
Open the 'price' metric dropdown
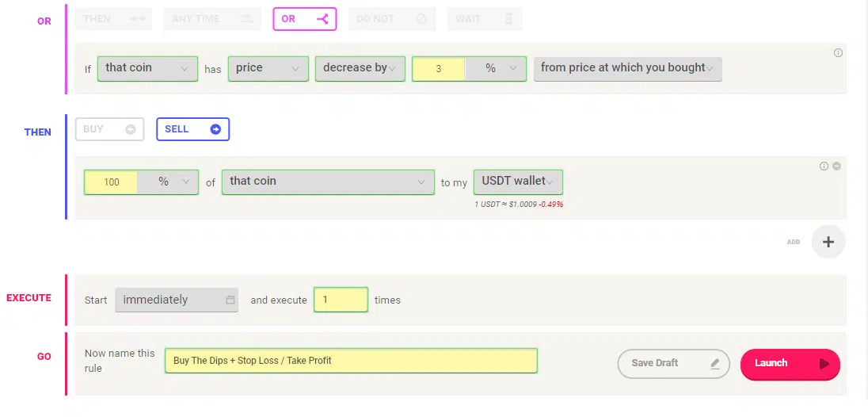[268, 69]
